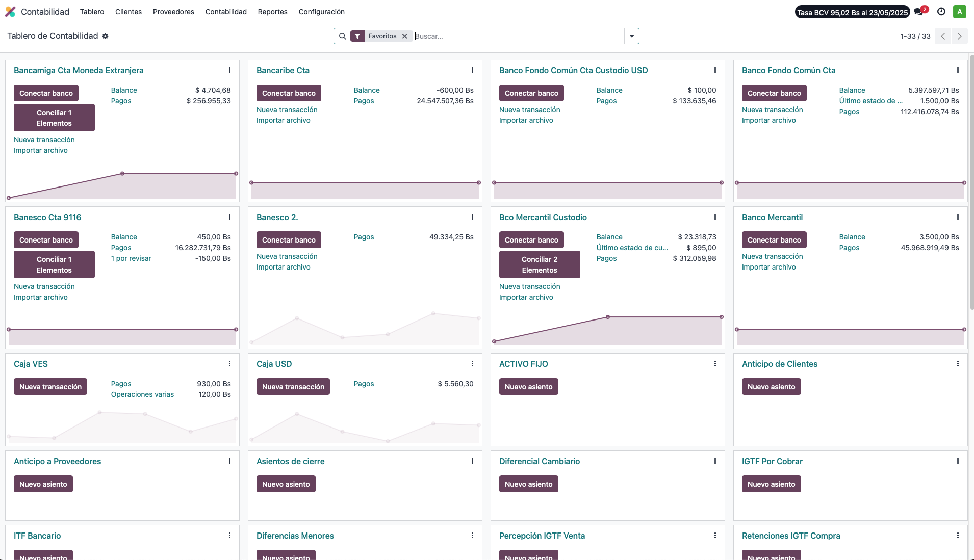
Task: Go to previous page of records
Action: pos(943,36)
